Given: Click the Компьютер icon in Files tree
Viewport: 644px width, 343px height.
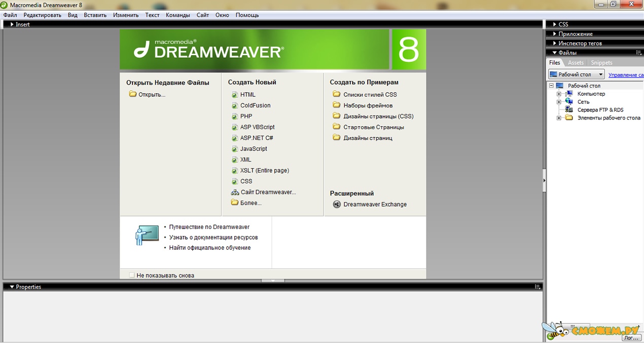Looking at the screenshot, I should click(x=569, y=94).
